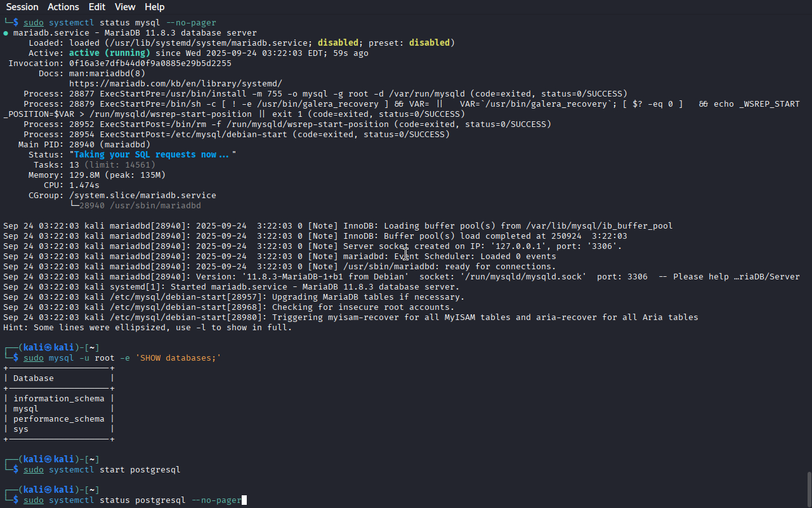Click the green 'active (running)' status text
This screenshot has height=508, width=812.
coord(109,53)
